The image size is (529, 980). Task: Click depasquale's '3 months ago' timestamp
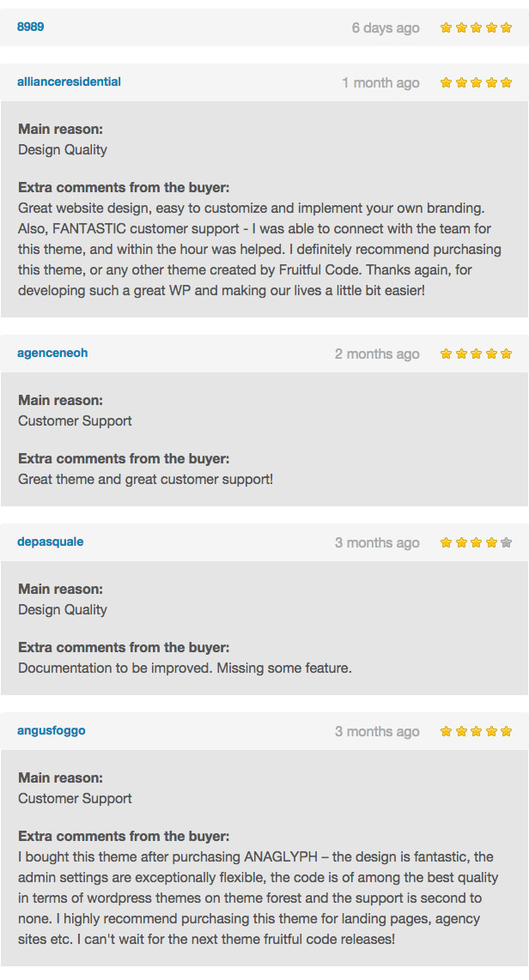(x=377, y=543)
